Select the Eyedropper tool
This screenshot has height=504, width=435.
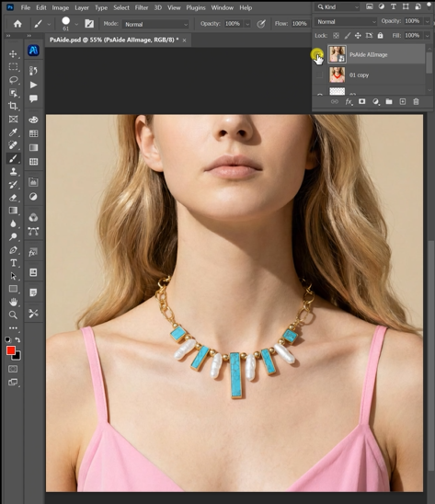click(x=13, y=132)
